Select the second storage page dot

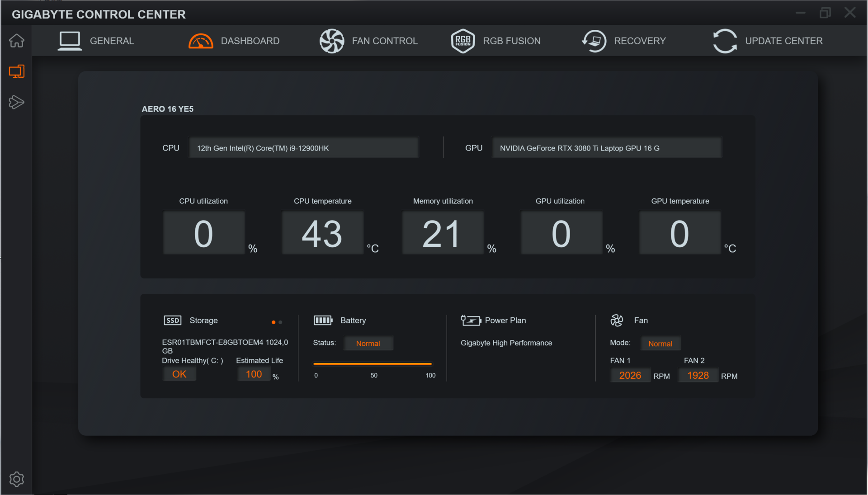281,322
